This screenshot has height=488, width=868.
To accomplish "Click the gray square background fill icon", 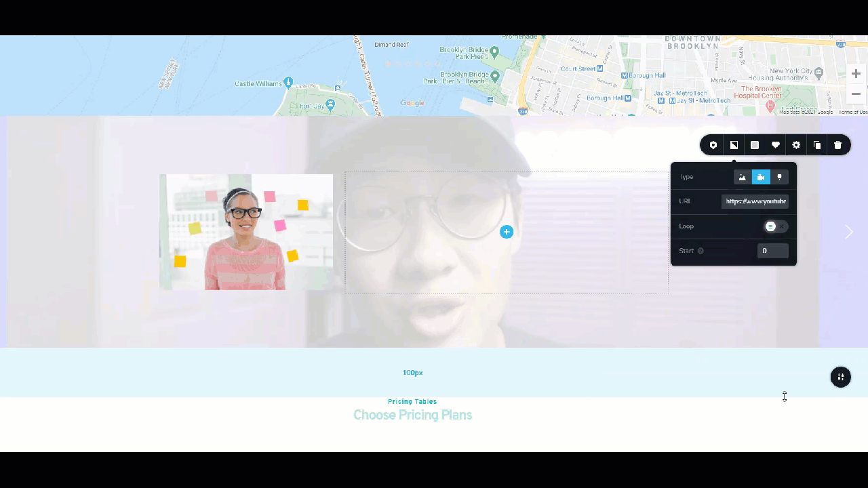I will [x=754, y=144].
